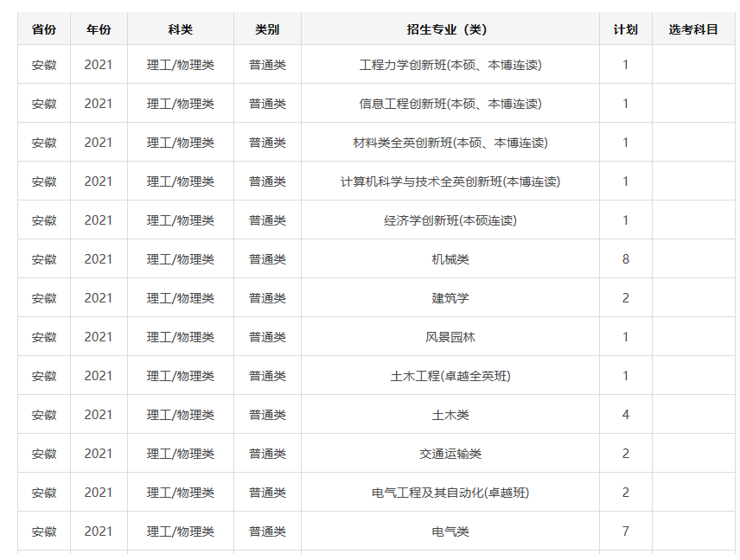Select 信息工程创新班(本硕、本博连读) cell
The width and height of the screenshot is (740, 560).
click(x=450, y=104)
